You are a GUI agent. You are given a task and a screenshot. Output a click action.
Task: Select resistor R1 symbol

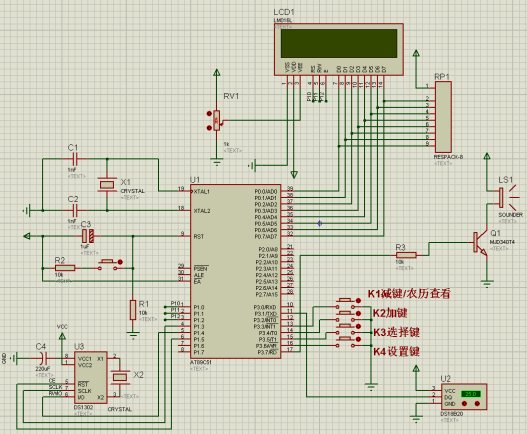tap(133, 310)
